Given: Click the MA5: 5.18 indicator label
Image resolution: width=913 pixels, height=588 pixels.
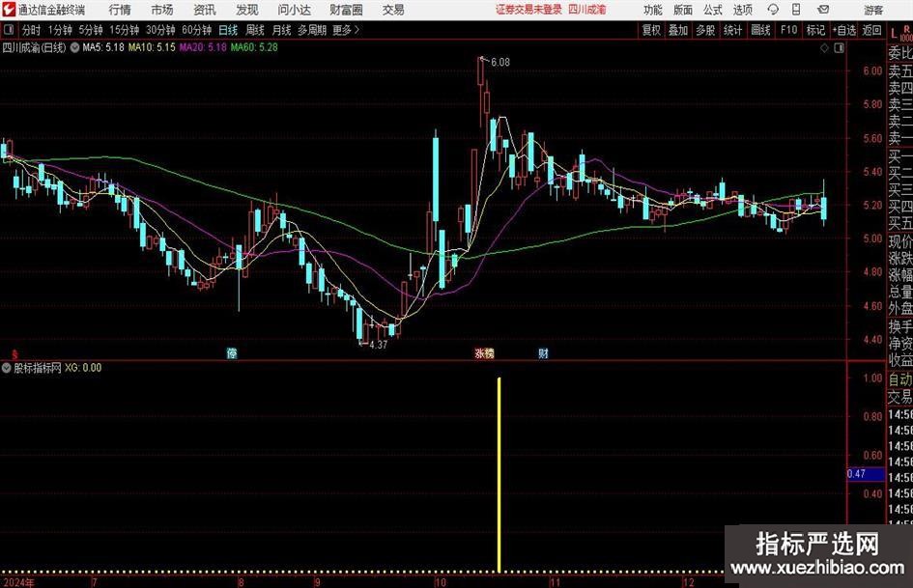Looking at the screenshot, I should coord(103,47).
